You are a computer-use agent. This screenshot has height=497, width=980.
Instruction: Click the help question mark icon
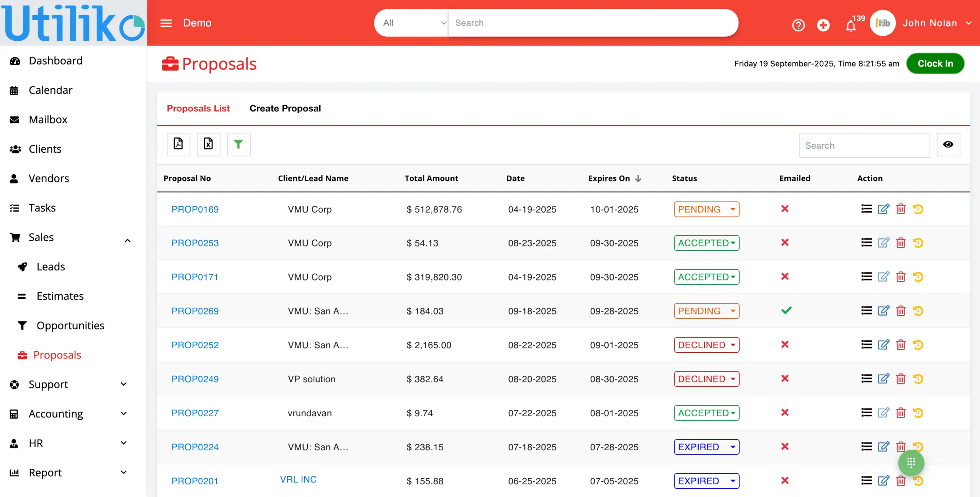click(798, 25)
